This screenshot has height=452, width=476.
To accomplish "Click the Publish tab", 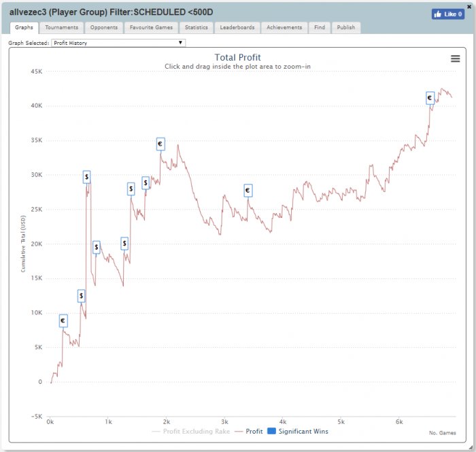I will click(x=345, y=28).
